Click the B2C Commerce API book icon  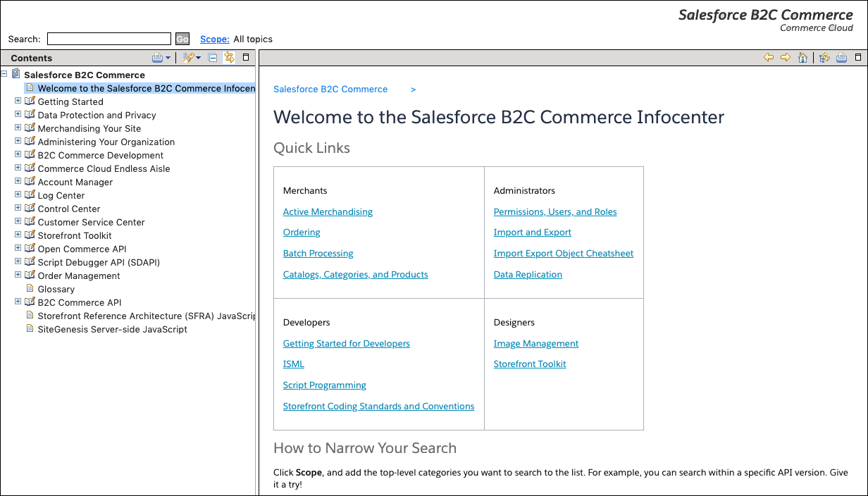[30, 302]
